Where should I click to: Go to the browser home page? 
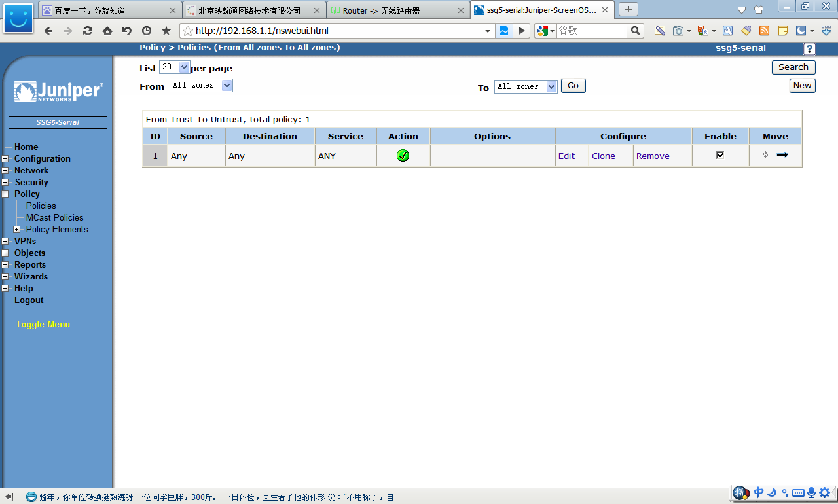[107, 31]
